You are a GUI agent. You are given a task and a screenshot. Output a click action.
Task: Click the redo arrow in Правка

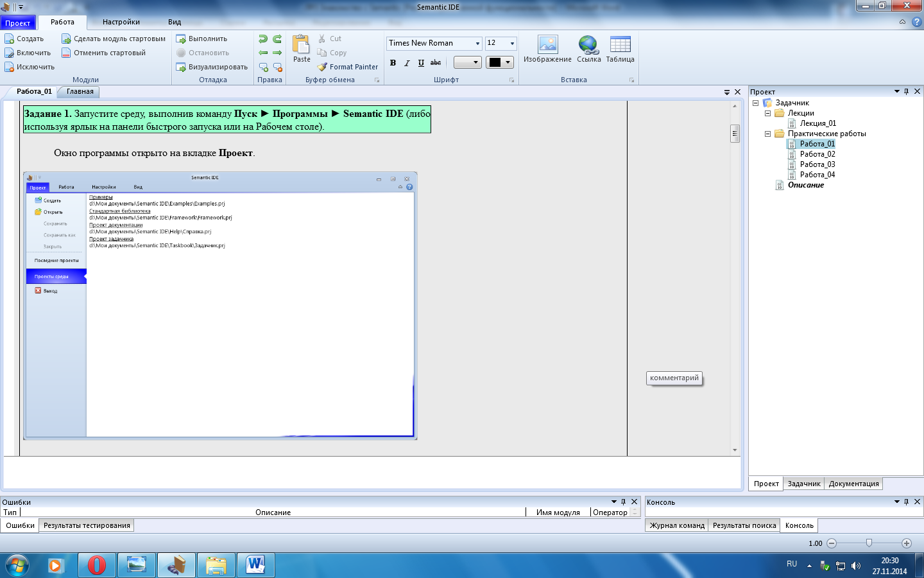(x=277, y=39)
